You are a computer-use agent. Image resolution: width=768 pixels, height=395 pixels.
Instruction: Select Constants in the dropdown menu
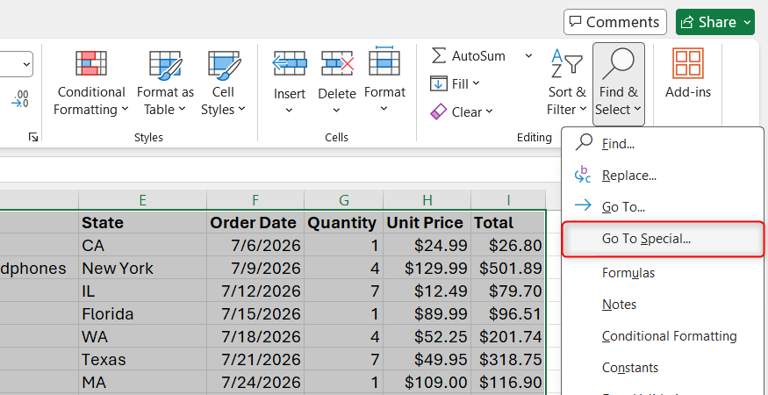coord(663,368)
